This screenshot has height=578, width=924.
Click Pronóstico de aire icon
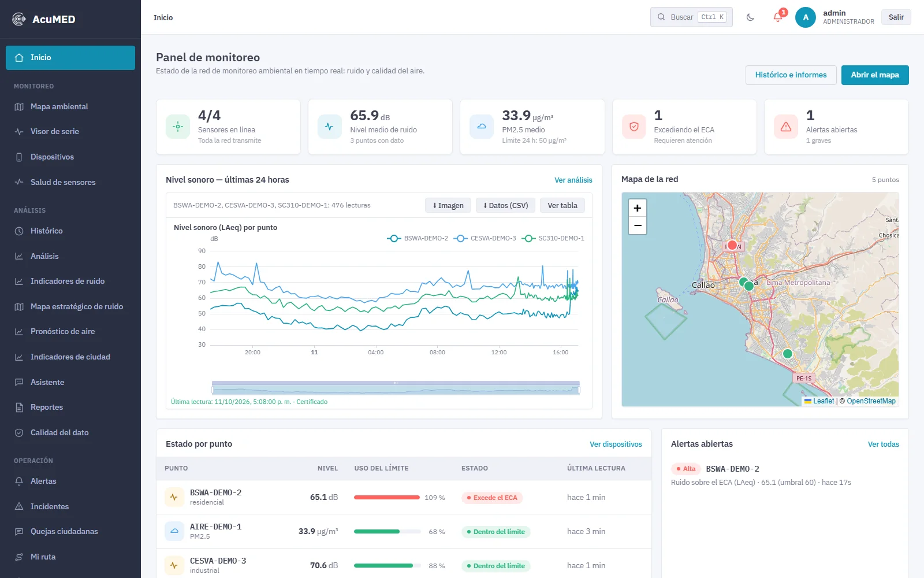click(19, 332)
